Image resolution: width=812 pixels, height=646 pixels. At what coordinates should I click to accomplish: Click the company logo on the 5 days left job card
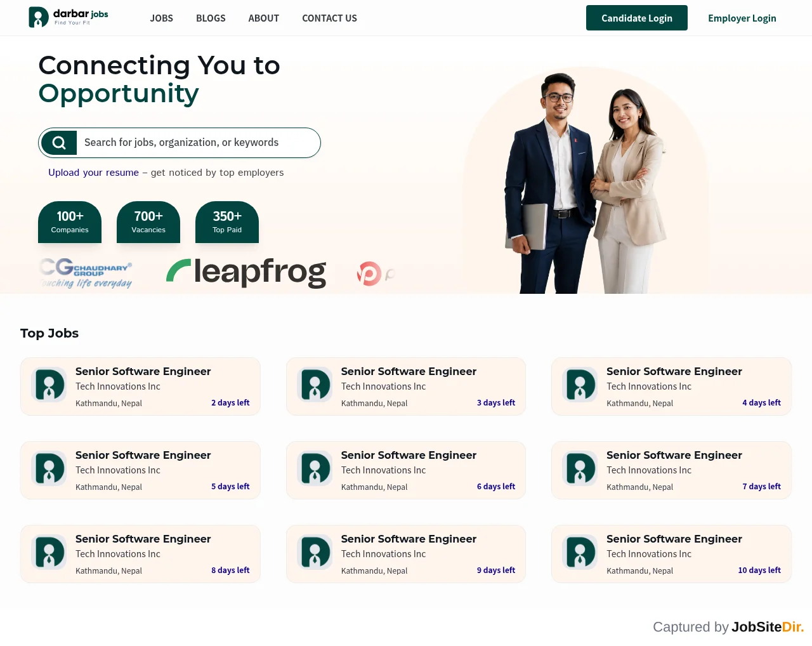pyautogui.click(x=49, y=468)
